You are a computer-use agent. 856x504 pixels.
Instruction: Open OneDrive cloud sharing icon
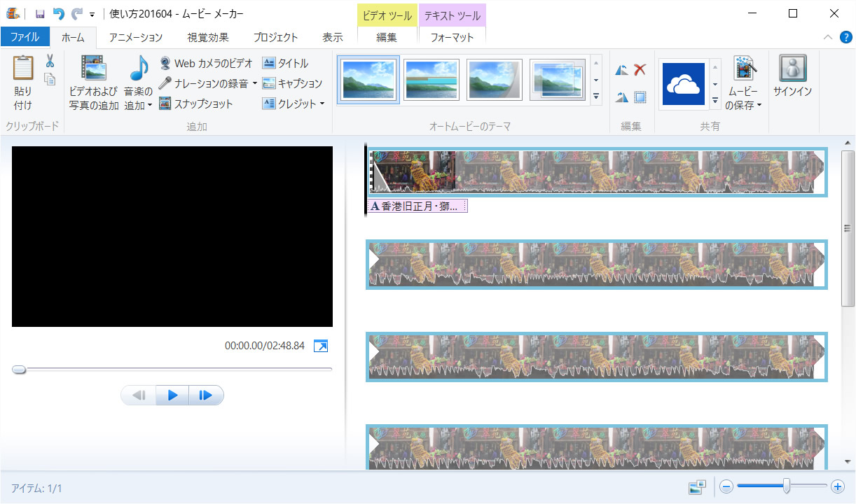pyautogui.click(x=683, y=83)
